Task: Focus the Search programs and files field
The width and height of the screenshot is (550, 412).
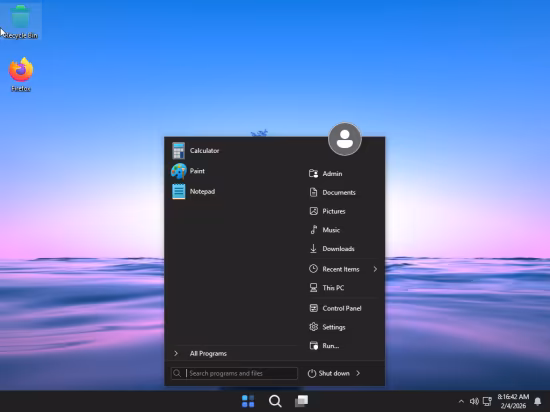Action: (234, 373)
